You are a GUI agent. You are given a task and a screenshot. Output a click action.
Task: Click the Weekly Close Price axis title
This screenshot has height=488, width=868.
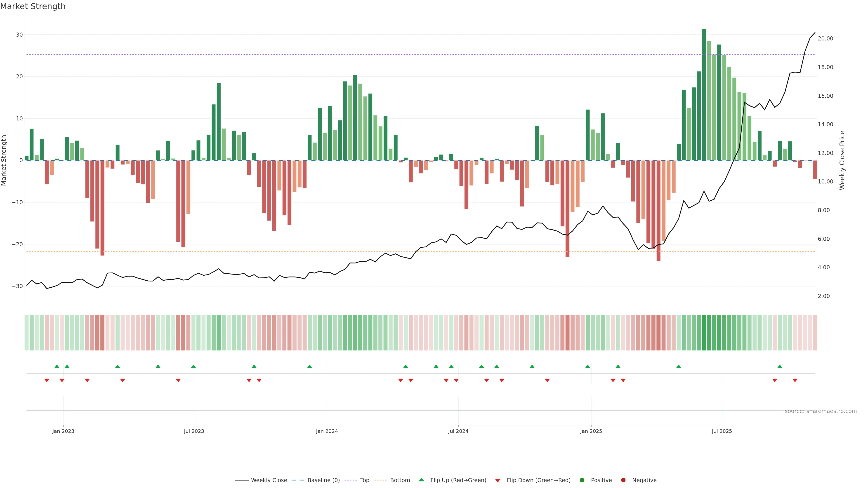tap(842, 160)
